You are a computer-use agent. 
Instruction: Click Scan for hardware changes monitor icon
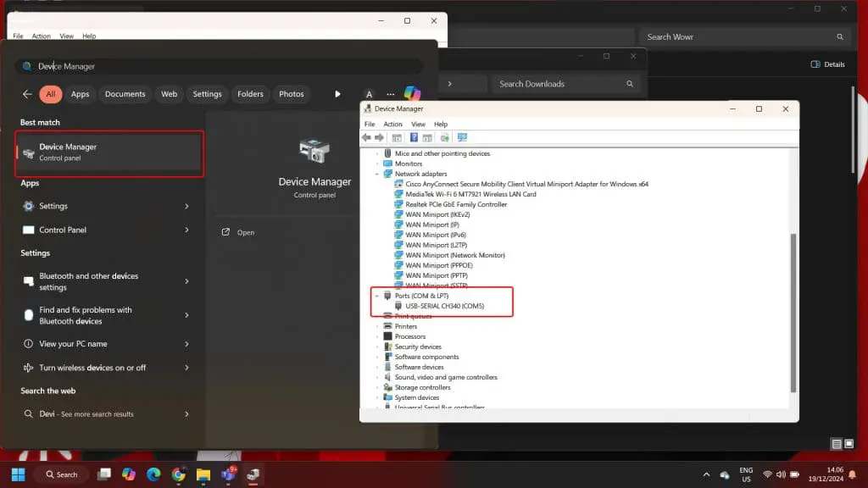pyautogui.click(x=462, y=137)
